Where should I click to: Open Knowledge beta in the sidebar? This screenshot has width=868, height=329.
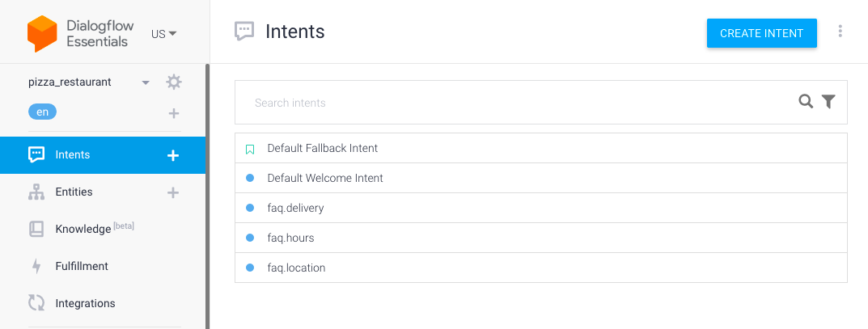pyautogui.click(x=95, y=229)
